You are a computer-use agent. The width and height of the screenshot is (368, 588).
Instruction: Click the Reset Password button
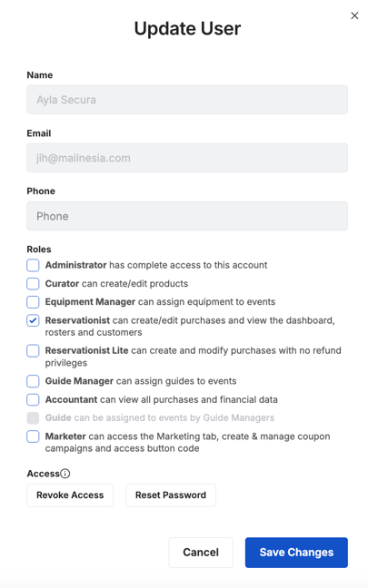[x=171, y=495]
